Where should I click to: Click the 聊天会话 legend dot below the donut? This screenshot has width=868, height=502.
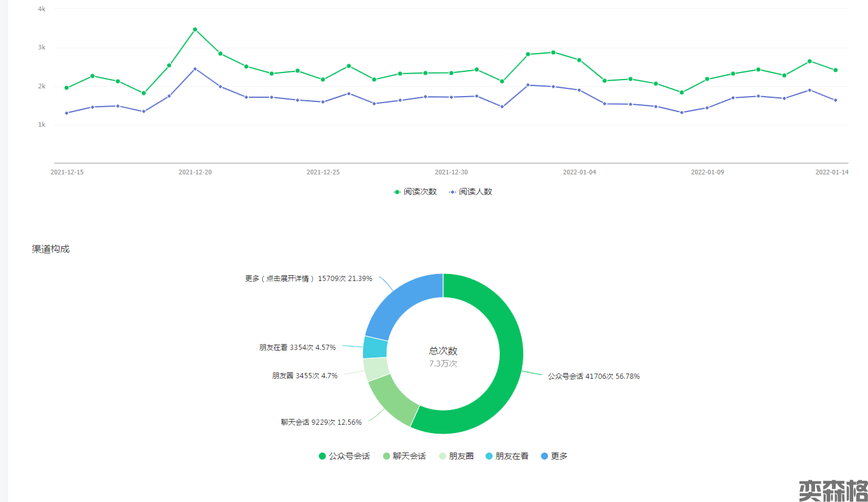387,456
